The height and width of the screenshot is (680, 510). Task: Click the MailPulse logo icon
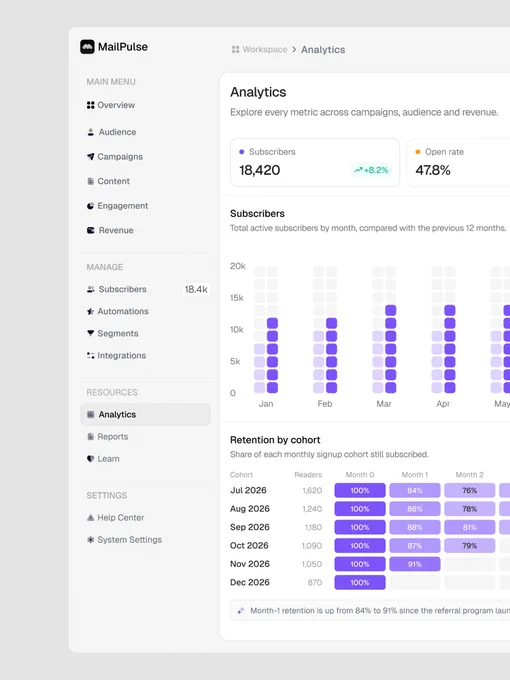[x=87, y=47]
